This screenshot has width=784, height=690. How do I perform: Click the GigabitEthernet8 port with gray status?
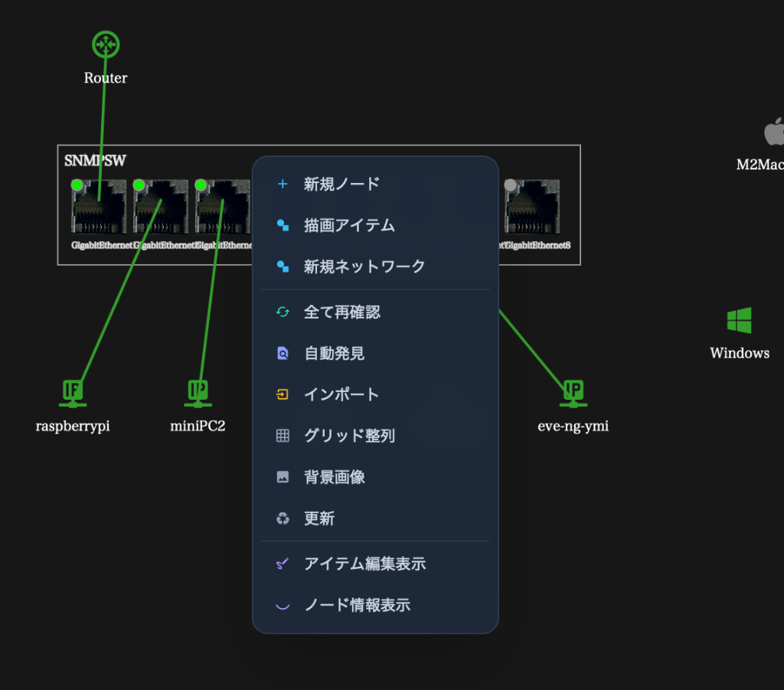(532, 207)
